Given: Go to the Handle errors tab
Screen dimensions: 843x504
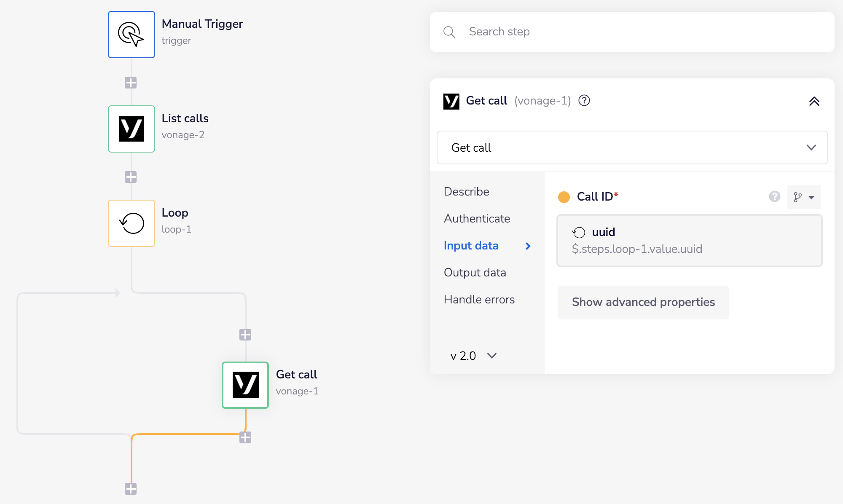Looking at the screenshot, I should [479, 300].
